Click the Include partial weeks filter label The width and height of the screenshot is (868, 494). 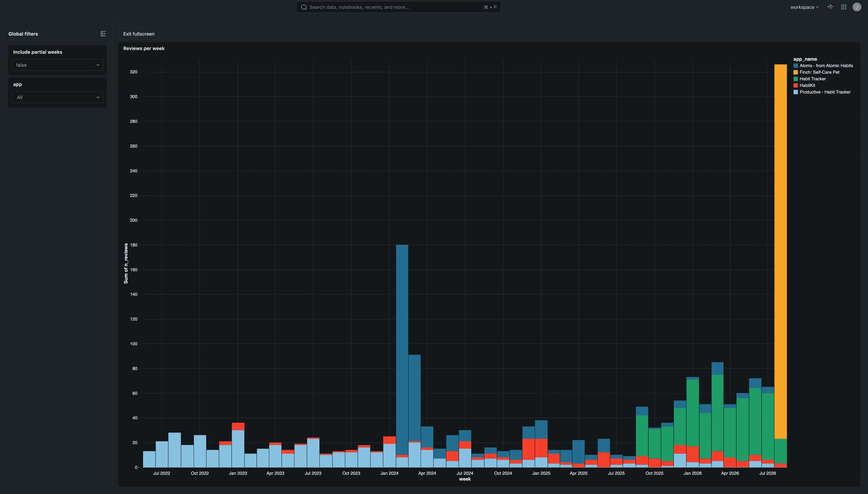tap(38, 52)
